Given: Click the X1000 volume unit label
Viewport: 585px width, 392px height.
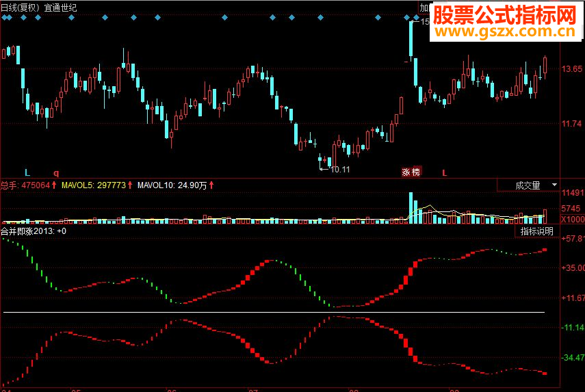Looking at the screenshot, I should (x=573, y=220).
